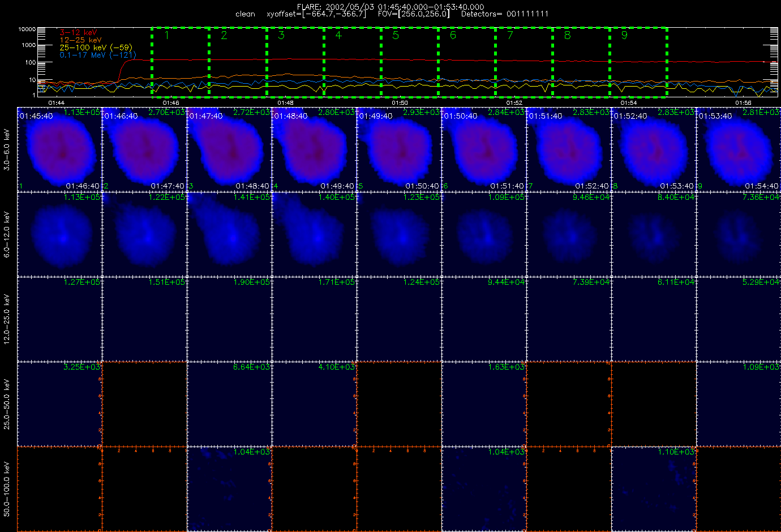Click the '3.25E+03' value in 25.0-50.0 keV row
Viewport: 781px width, 532px height.
pos(82,367)
